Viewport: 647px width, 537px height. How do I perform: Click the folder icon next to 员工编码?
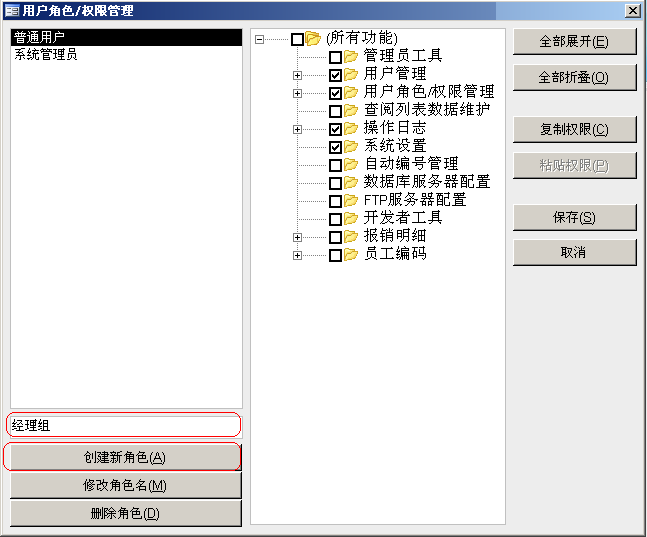pyautogui.click(x=351, y=255)
